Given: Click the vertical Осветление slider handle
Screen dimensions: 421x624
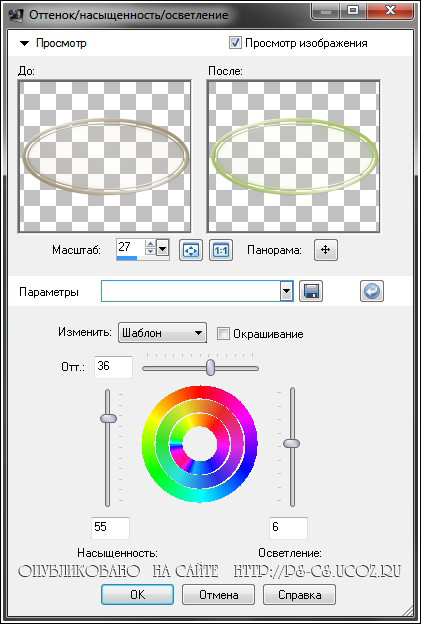Looking at the screenshot, I should pos(292,443).
